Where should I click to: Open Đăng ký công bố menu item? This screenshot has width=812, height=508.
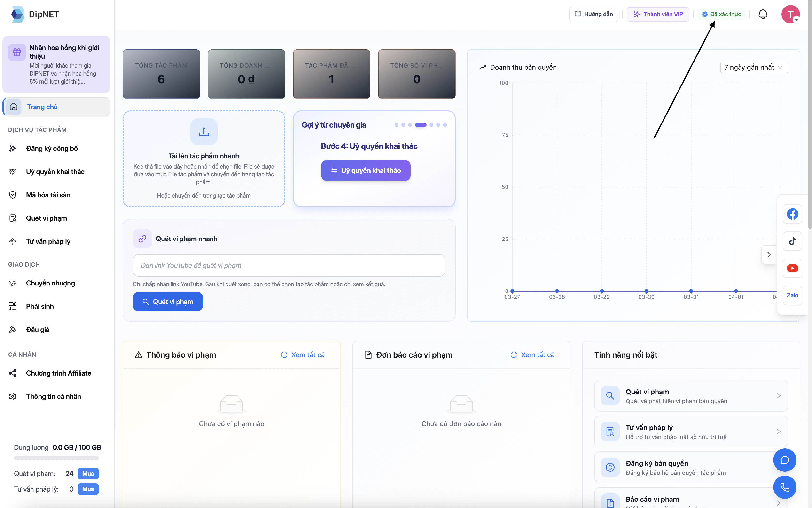pyautogui.click(x=56, y=148)
